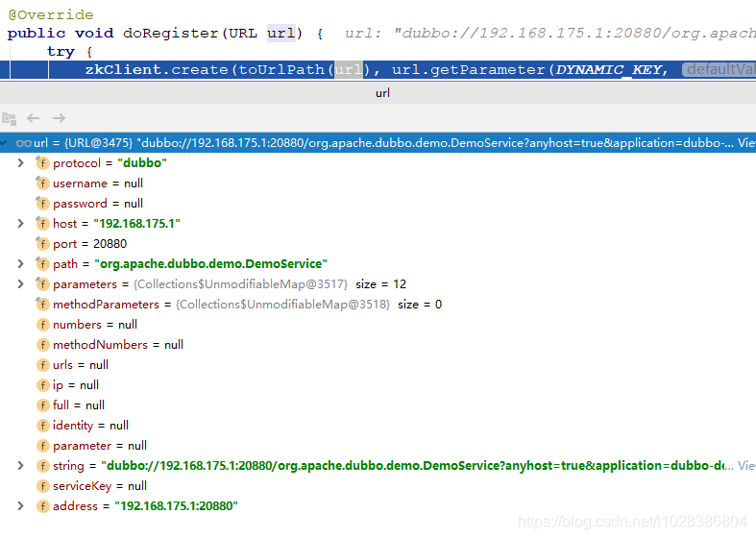Image resolution: width=756 pixels, height=539 pixels.
Task: Select the methodNumbers = null row
Action: coord(378,345)
